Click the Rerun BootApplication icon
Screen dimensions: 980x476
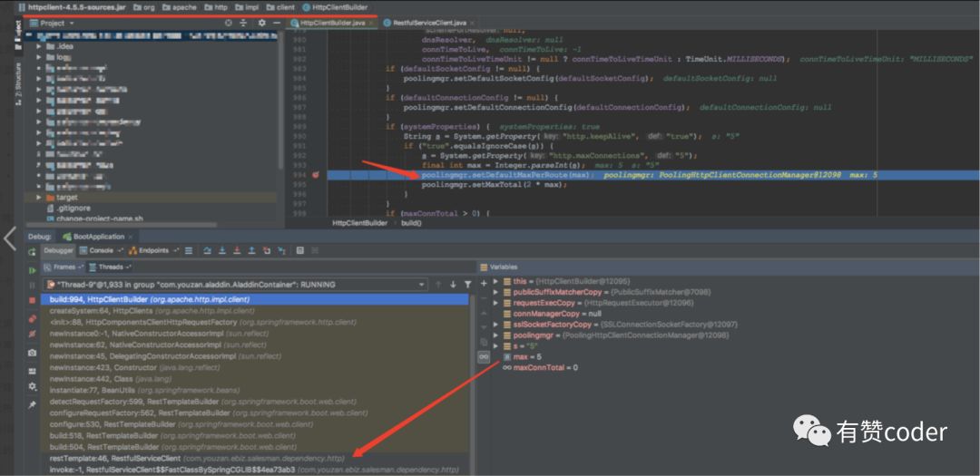[x=33, y=250]
